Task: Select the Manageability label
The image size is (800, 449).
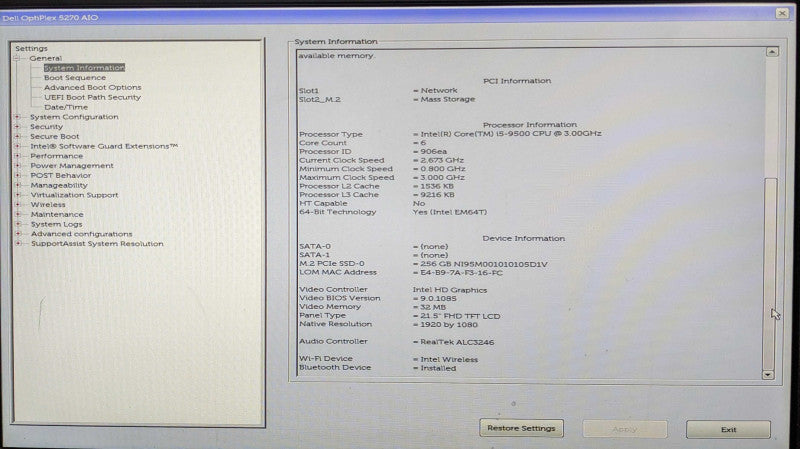Action: pos(59,185)
